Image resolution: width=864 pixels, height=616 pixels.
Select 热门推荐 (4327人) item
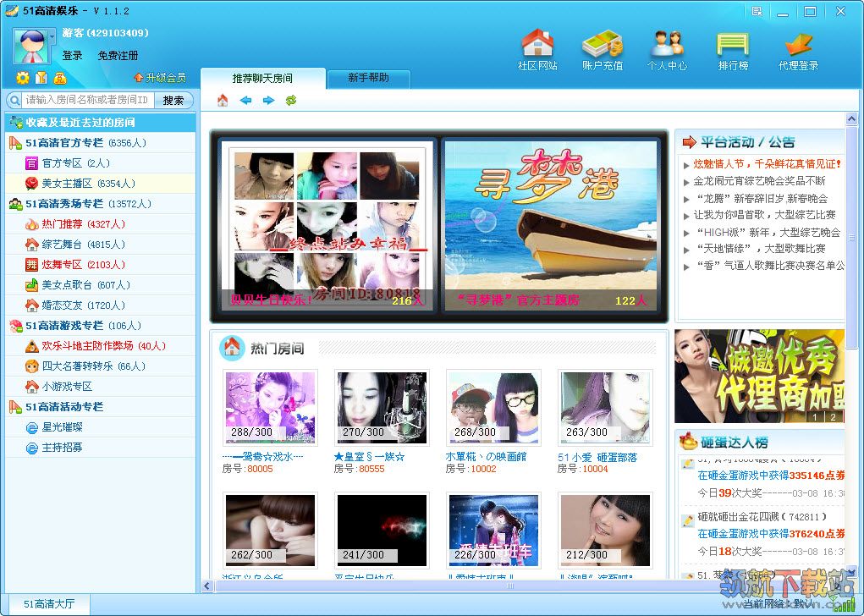pyautogui.click(x=100, y=224)
